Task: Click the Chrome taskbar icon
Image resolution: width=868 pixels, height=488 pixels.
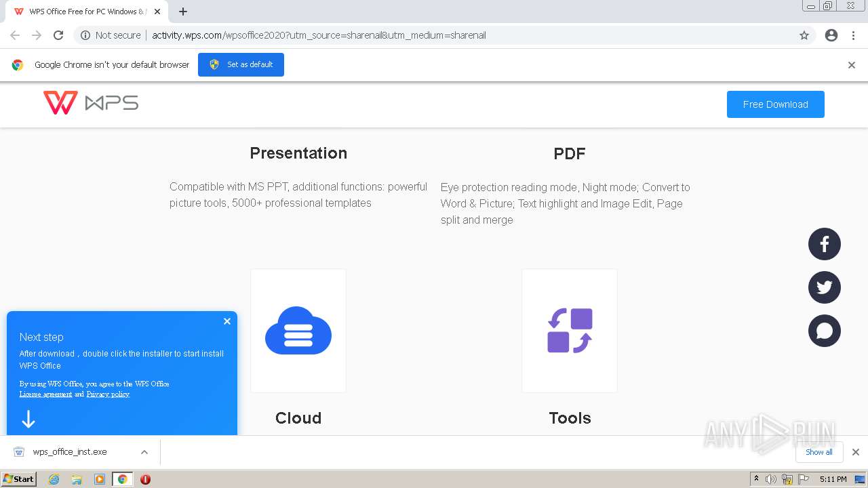Action: (x=122, y=479)
